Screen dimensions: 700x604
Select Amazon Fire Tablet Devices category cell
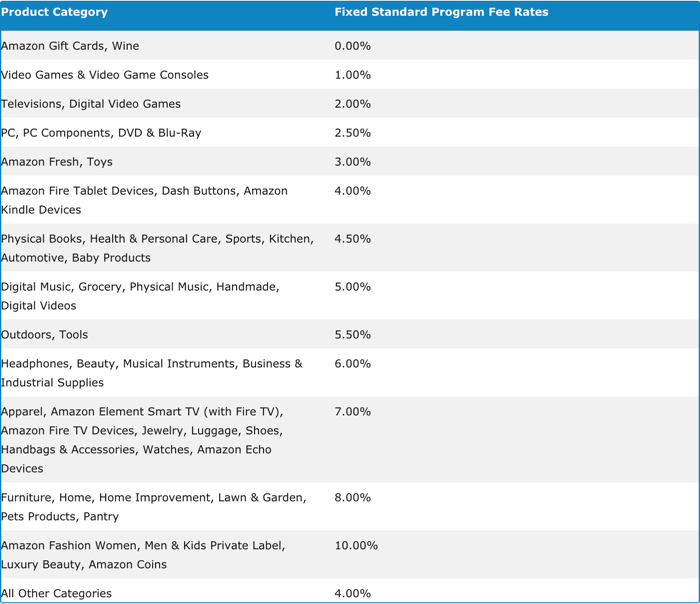pyautogui.click(x=144, y=200)
